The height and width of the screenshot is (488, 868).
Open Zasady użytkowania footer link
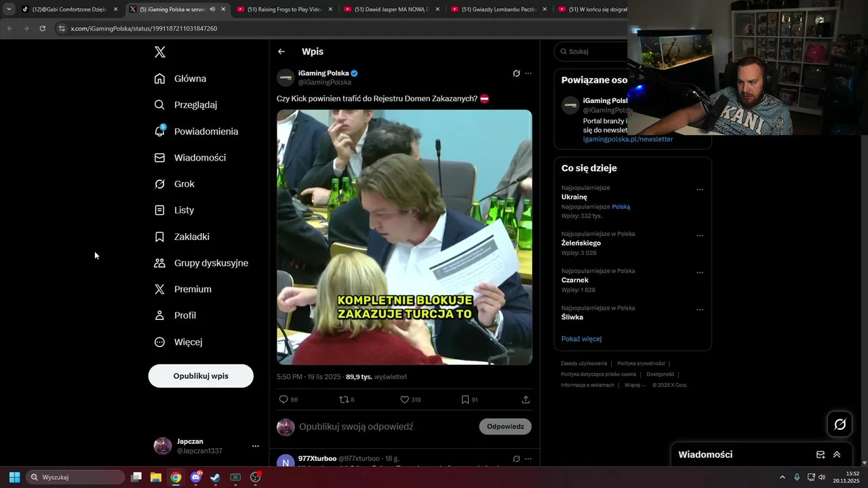584,363
